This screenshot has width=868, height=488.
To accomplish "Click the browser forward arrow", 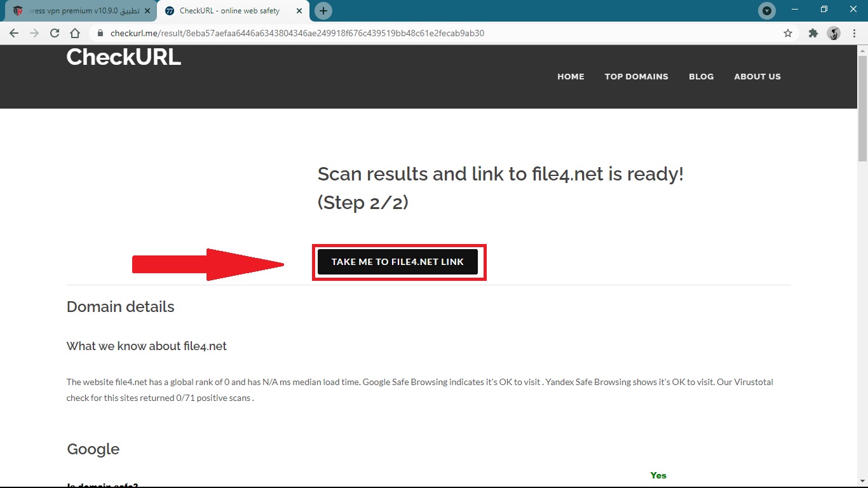I will point(34,33).
